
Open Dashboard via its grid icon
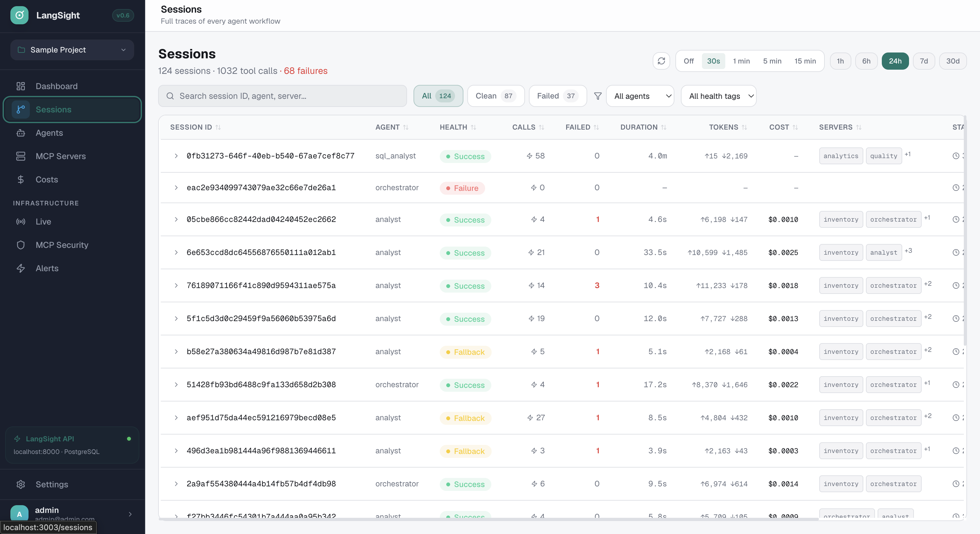[21, 86]
